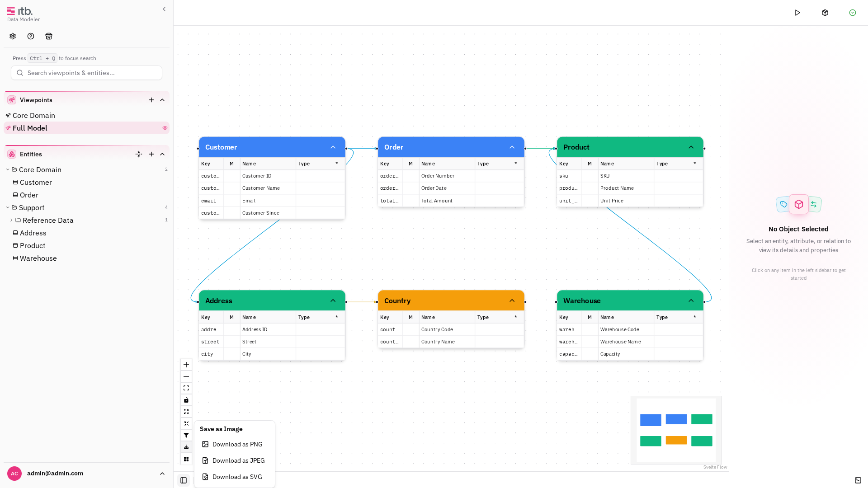Viewport: 868px width, 488px height.
Task: Click the zoom in plus canvas control
Action: 186,365
